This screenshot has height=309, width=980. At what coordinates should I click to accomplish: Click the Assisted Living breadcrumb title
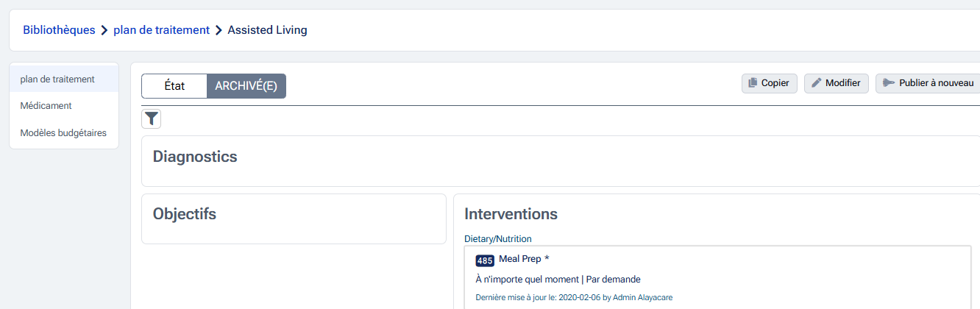click(268, 30)
